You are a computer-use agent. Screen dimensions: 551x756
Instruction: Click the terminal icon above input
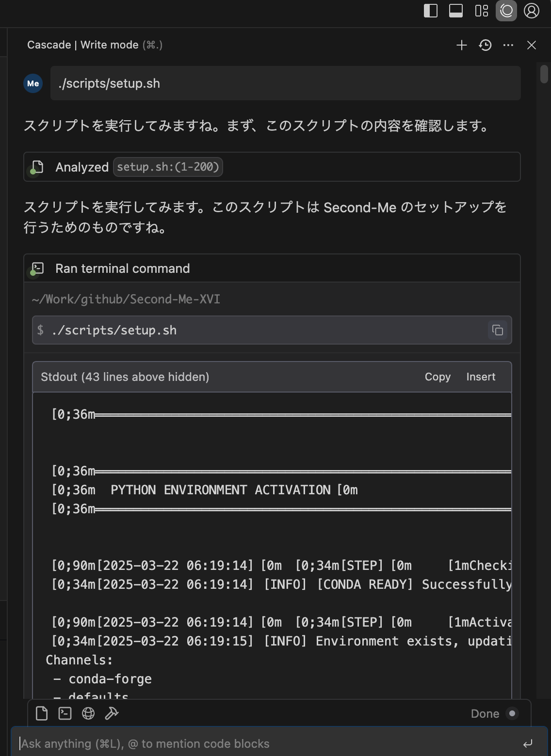pos(65,713)
